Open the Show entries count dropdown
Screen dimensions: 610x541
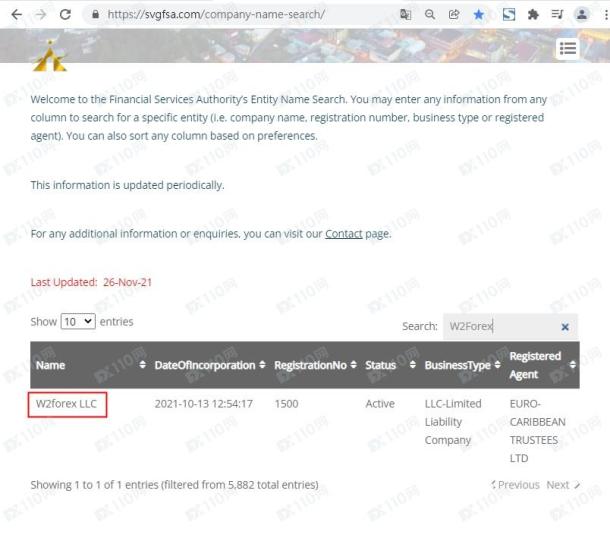point(78,322)
